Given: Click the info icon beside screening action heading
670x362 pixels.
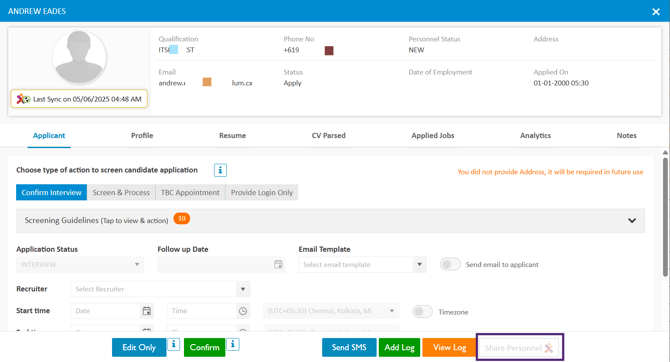Looking at the screenshot, I should click(220, 170).
